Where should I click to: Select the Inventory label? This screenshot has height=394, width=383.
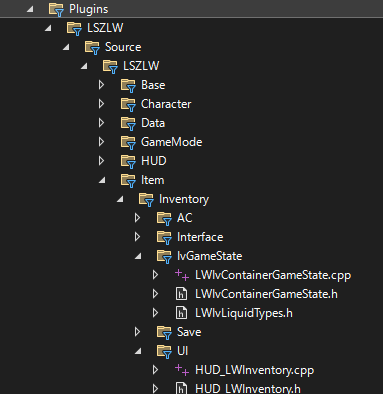coord(184,199)
